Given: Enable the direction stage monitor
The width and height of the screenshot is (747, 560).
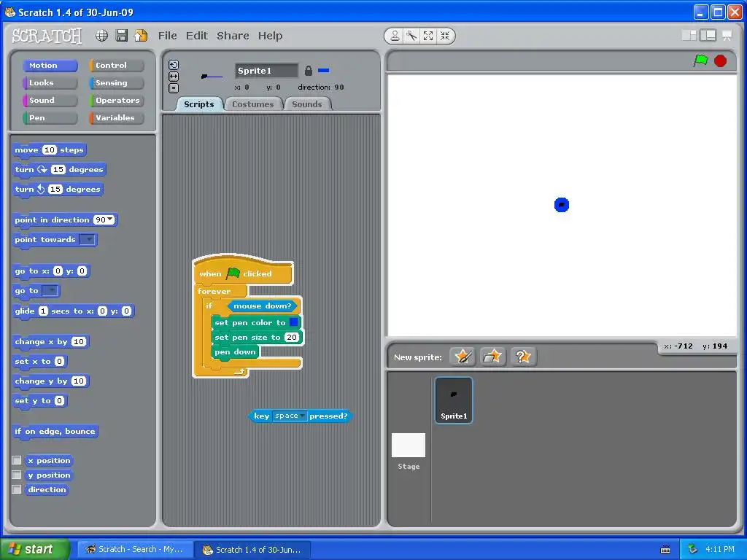Looking at the screenshot, I should tap(17, 489).
